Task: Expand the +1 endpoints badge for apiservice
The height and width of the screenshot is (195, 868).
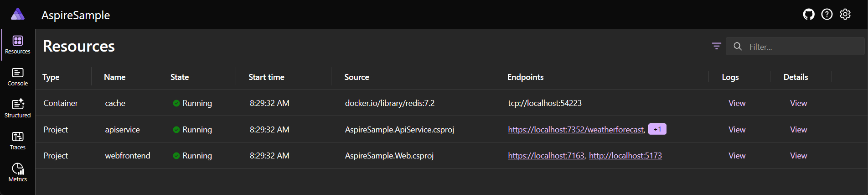Action: 657,129
